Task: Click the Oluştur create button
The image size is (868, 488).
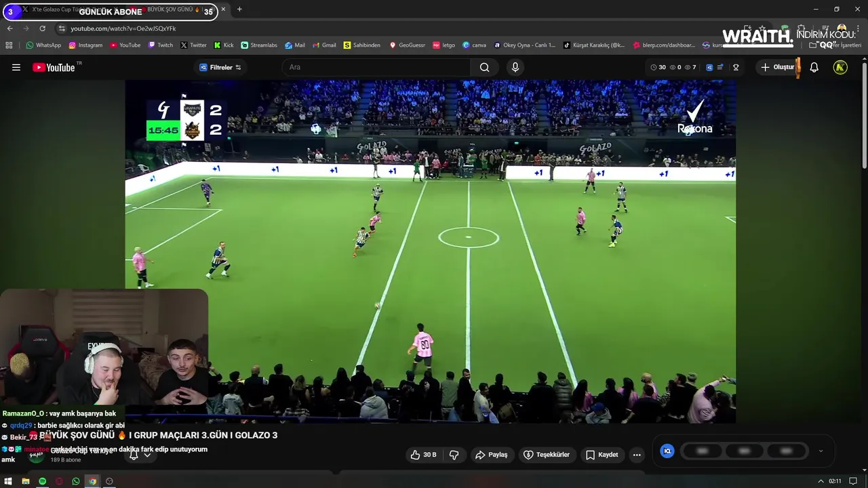Action: [x=777, y=67]
